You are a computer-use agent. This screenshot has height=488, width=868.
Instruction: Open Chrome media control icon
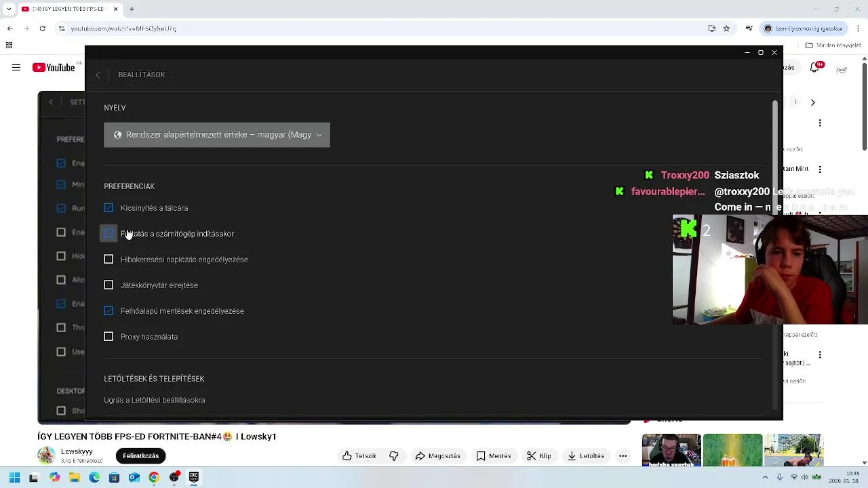click(749, 28)
